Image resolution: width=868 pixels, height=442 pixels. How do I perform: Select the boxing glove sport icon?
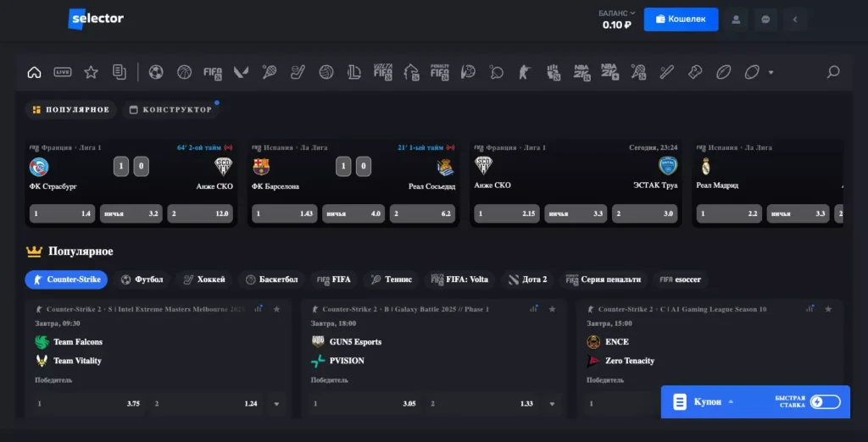(554, 72)
